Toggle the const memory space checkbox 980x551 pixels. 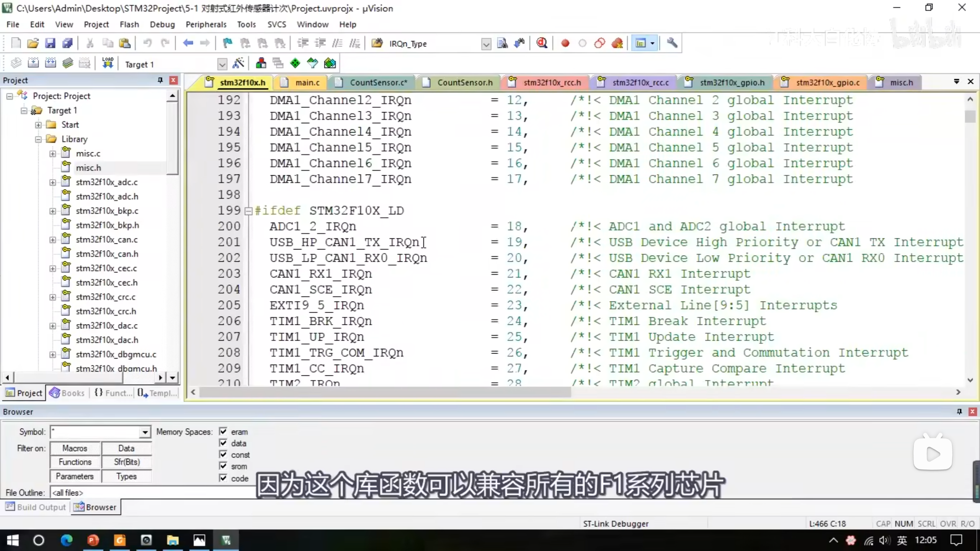point(223,454)
